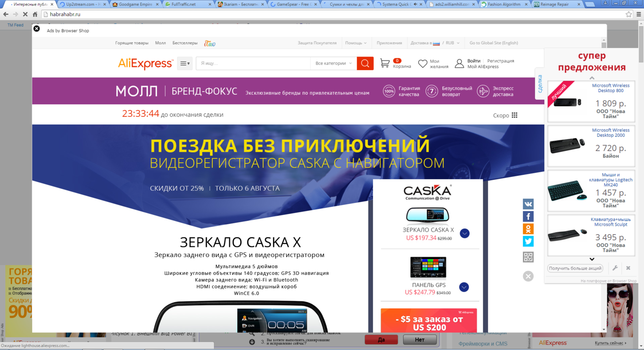Click the 'Регистрация' link
The width and height of the screenshot is (644, 350).
point(500,61)
